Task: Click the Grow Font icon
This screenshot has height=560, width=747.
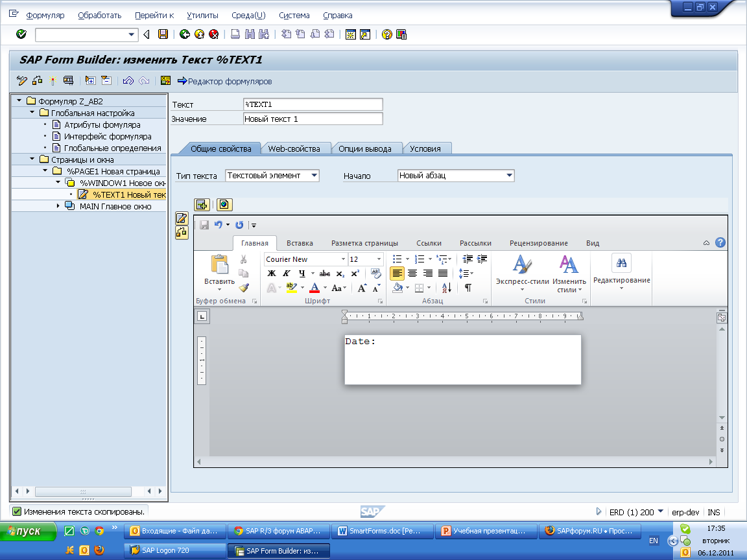Action: pyautogui.click(x=362, y=288)
